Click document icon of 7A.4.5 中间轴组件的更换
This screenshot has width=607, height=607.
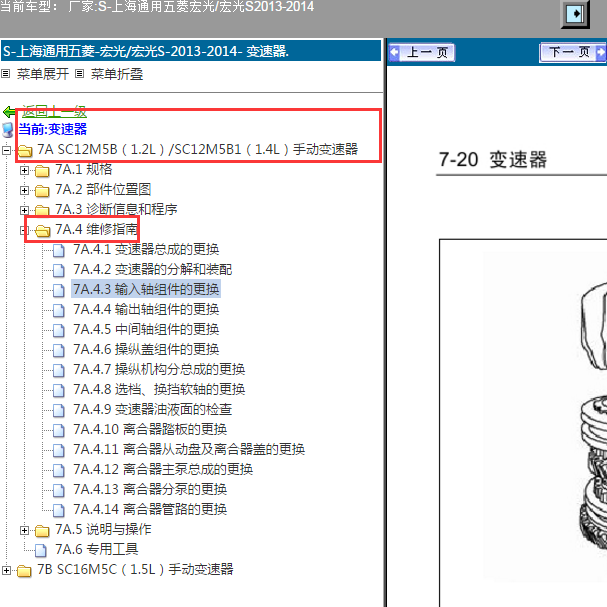(x=58, y=330)
